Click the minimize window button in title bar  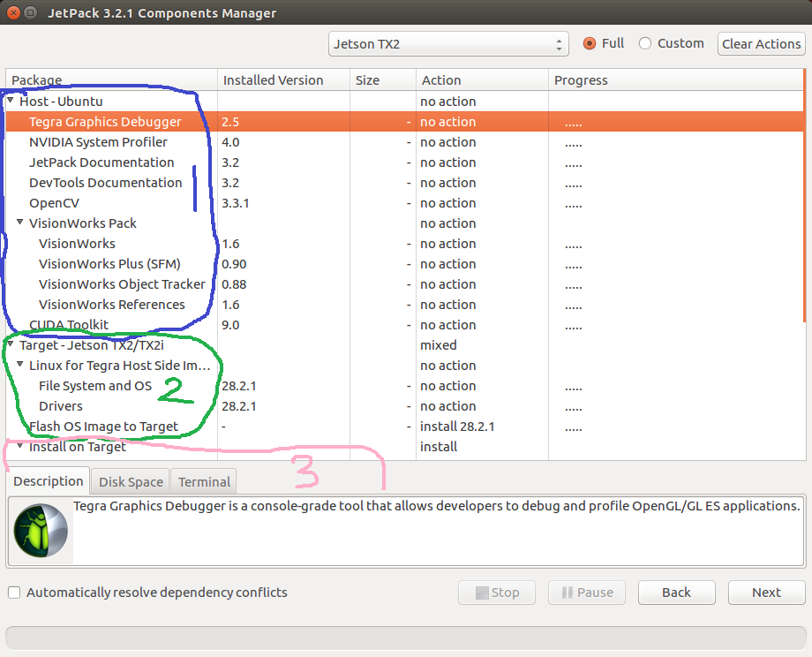click(31, 13)
